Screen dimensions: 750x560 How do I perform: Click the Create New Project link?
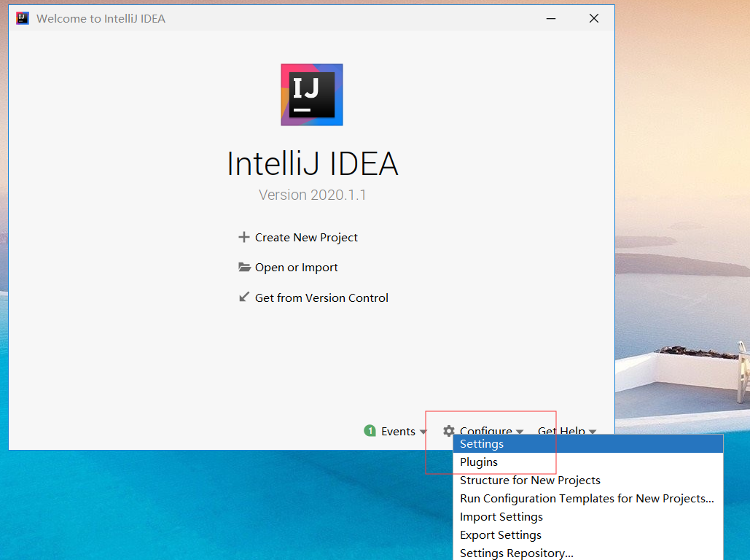point(306,237)
